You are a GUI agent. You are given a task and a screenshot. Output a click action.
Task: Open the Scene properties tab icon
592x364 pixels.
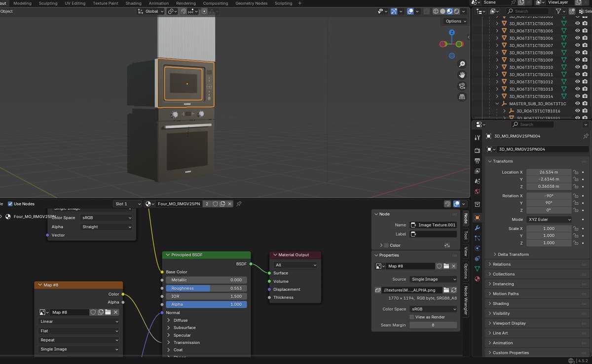(x=477, y=182)
